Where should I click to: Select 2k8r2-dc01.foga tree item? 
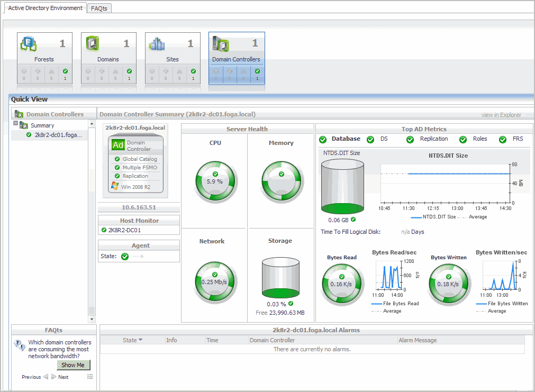tap(58, 135)
